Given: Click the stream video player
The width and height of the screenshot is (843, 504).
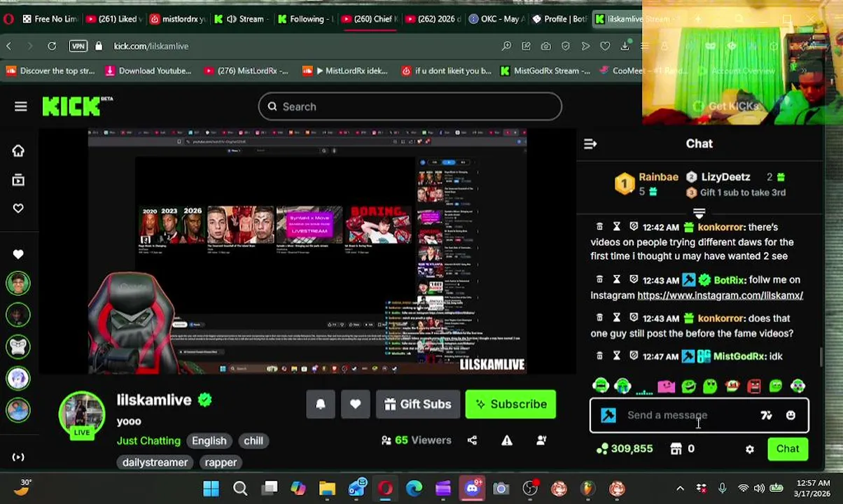Looking at the screenshot, I should click(307, 251).
